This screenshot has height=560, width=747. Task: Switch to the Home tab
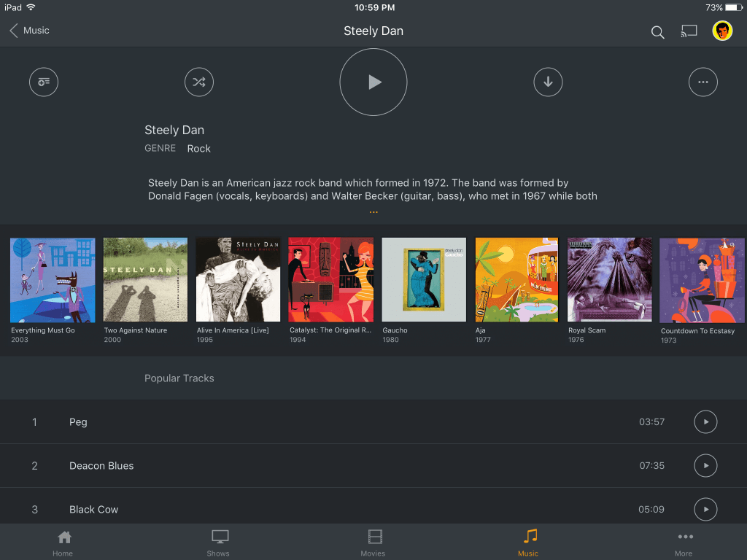(x=63, y=542)
